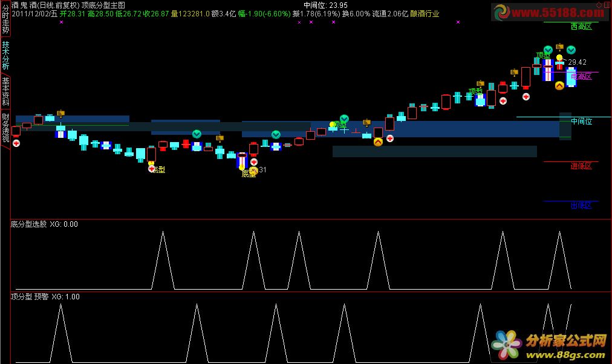The image size is (612, 364).
Task: Click the 幅-1.90(-6.60%) change value
Action: (x=264, y=14)
